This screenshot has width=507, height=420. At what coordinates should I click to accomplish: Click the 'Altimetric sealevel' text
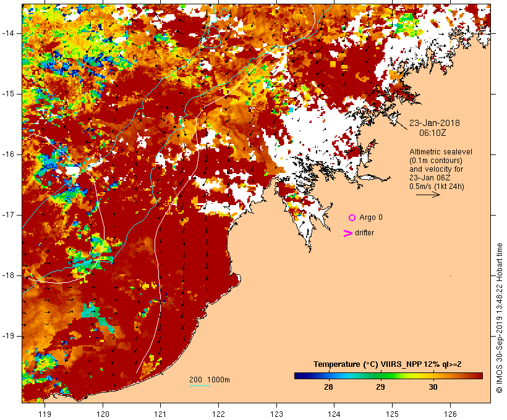pos(441,152)
